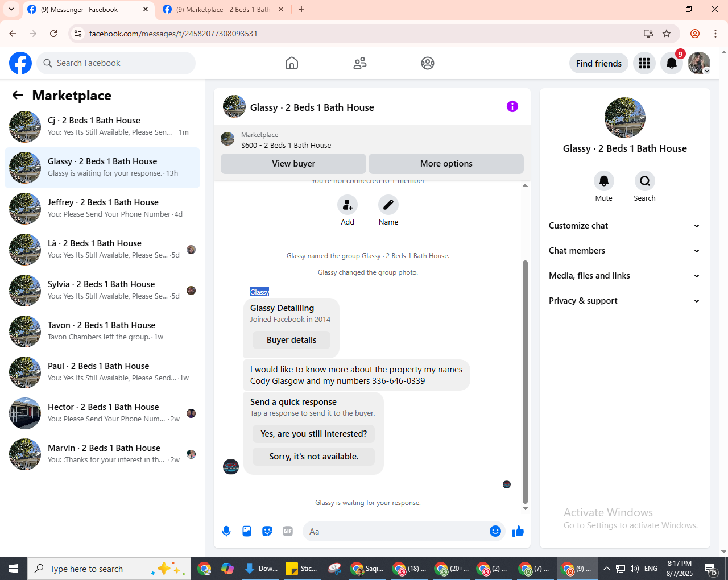Open the account profile picture menu

(699, 63)
